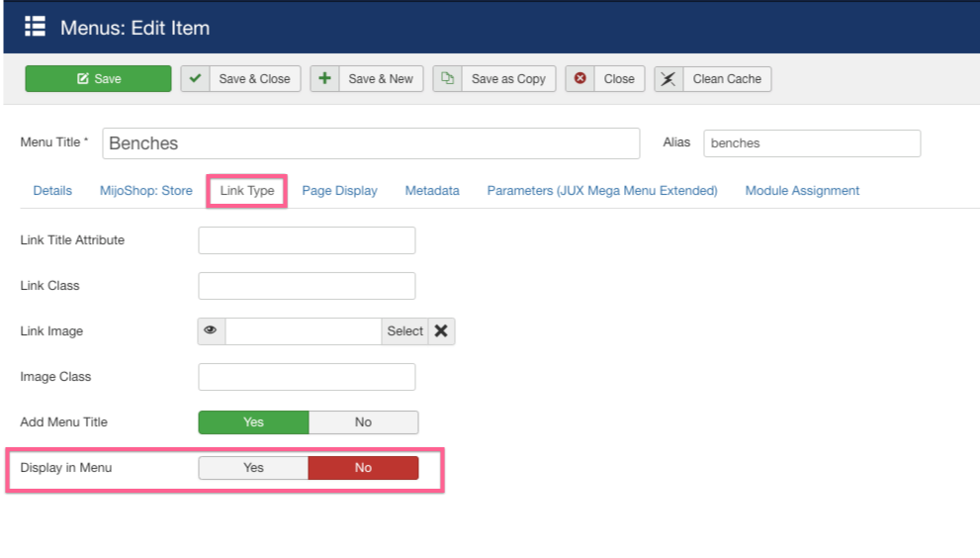The width and height of the screenshot is (980, 558).
Task: Click the plus icon on Save & New
Action: pos(324,79)
